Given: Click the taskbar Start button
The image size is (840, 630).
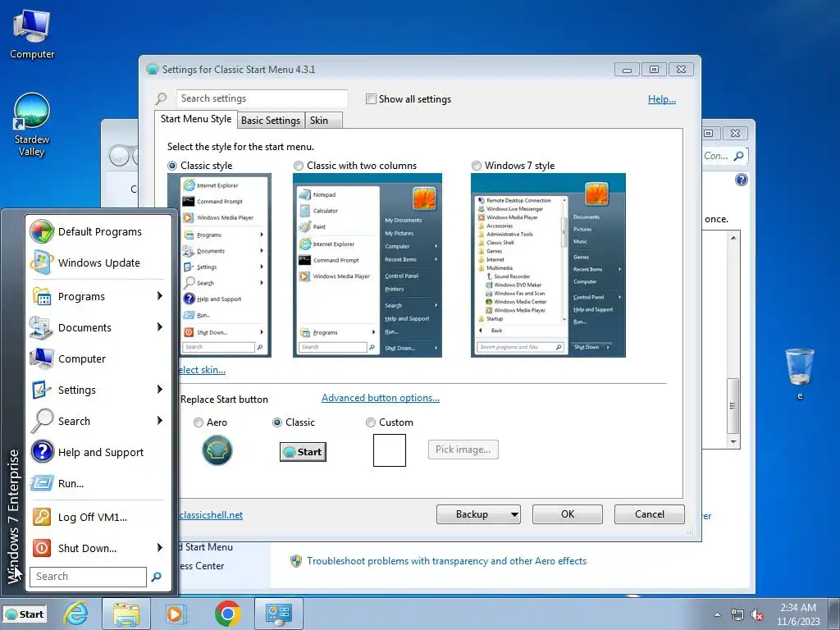Looking at the screenshot, I should (25, 614).
